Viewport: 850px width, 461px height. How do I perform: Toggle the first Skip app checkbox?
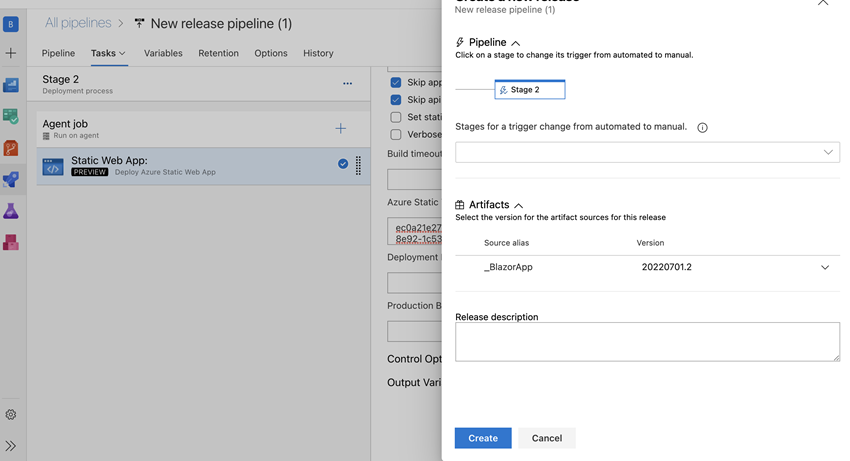(396, 82)
